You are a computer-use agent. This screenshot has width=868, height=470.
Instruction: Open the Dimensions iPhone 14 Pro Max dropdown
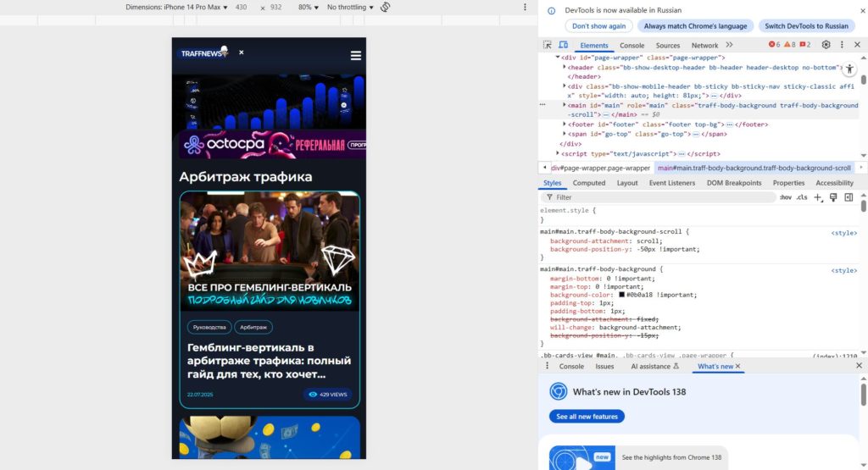176,7
